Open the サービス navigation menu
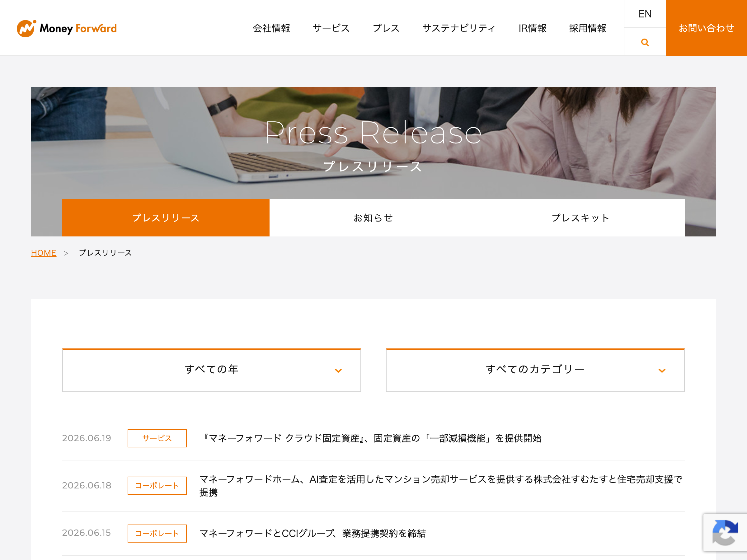Image resolution: width=747 pixels, height=560 pixels. [x=331, y=28]
